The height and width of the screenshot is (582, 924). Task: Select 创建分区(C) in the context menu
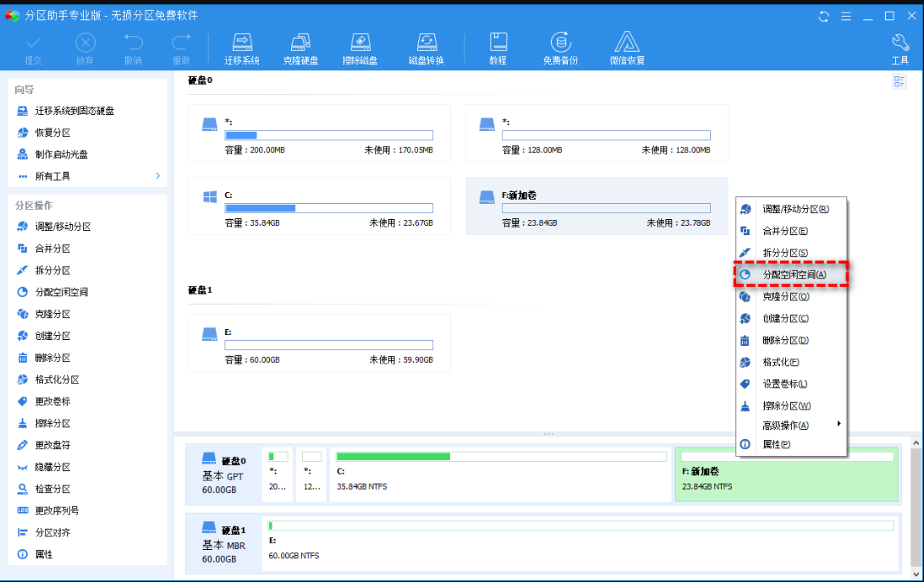[791, 318]
